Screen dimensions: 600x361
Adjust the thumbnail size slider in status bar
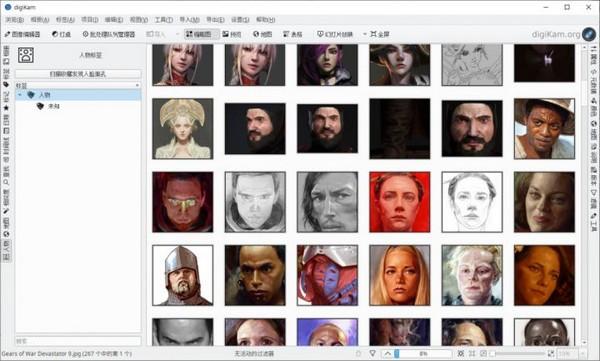tap(518, 353)
